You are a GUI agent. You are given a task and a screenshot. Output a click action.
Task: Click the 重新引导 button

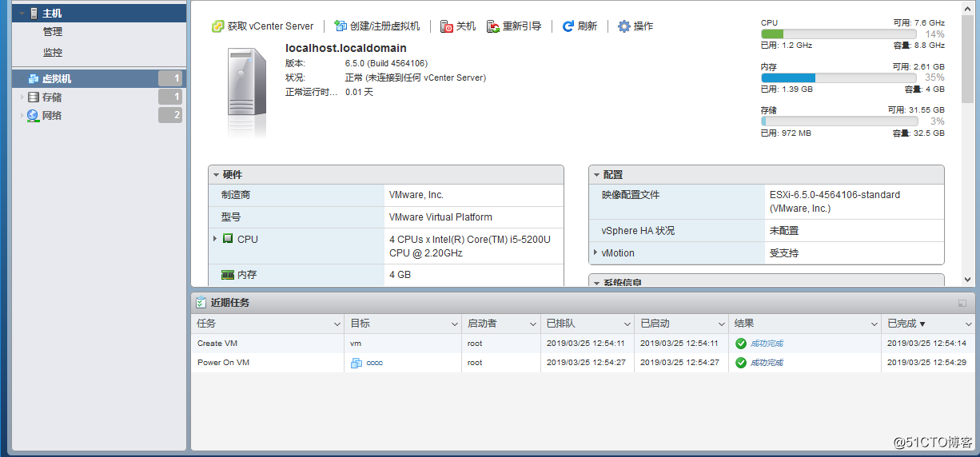[x=514, y=26]
